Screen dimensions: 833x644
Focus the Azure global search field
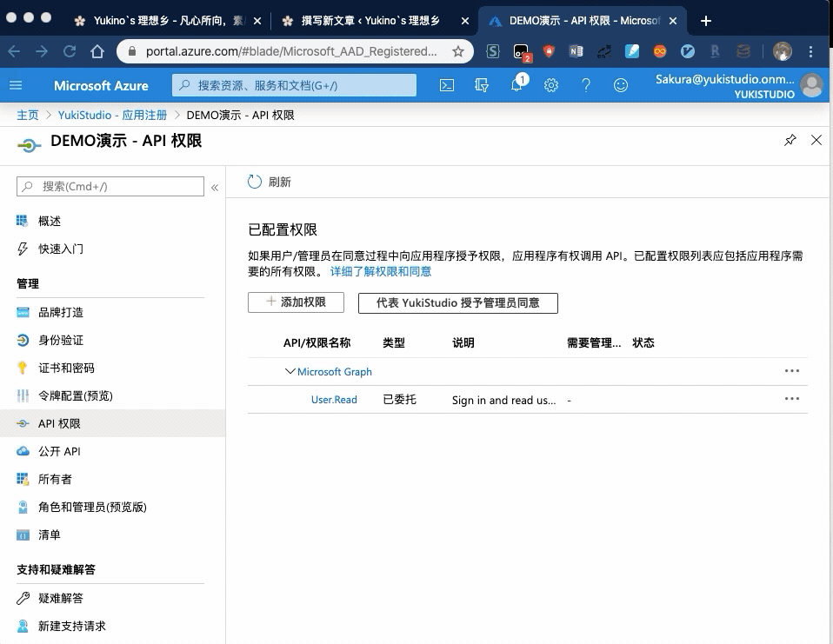[x=294, y=85]
